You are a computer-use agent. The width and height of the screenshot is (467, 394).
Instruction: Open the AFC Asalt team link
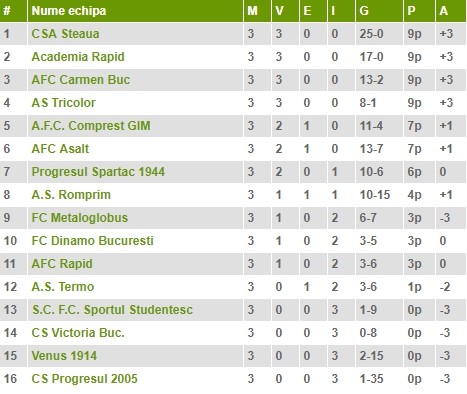[60, 149]
